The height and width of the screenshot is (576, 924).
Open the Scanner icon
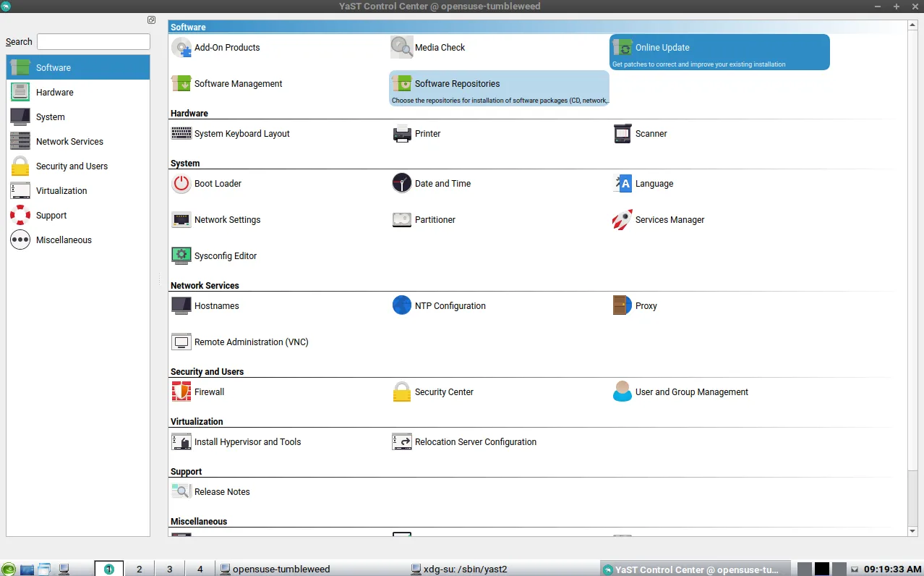coord(622,134)
